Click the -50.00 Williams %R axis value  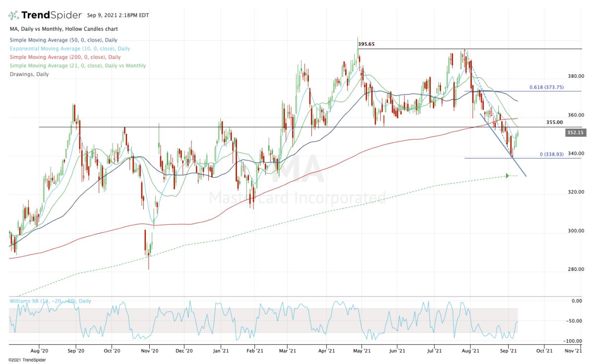[574, 321]
